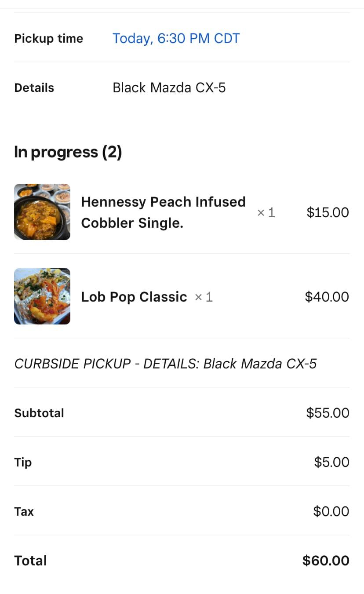Click the ×1 quantity beside the cobbler
Viewport: 364px width, 594px height.
click(x=266, y=213)
